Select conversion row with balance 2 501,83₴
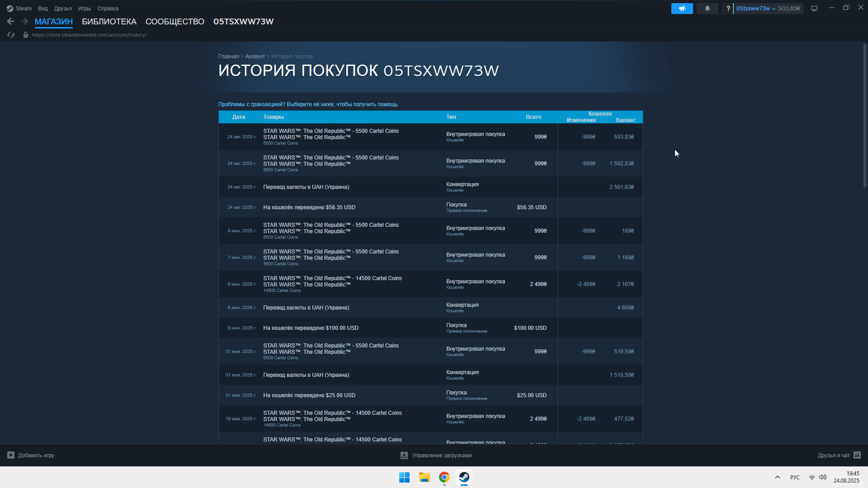The height and width of the screenshot is (488, 868). [x=430, y=187]
